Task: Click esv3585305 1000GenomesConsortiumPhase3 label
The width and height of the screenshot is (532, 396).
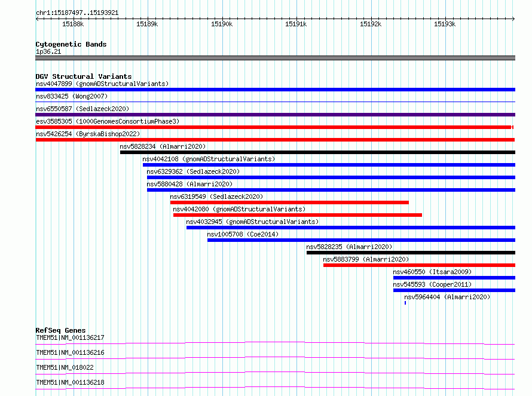Action: point(108,121)
